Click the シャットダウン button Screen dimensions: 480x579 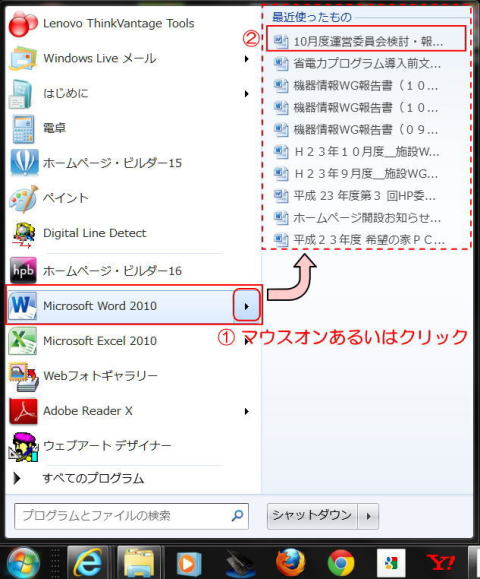[312, 515]
